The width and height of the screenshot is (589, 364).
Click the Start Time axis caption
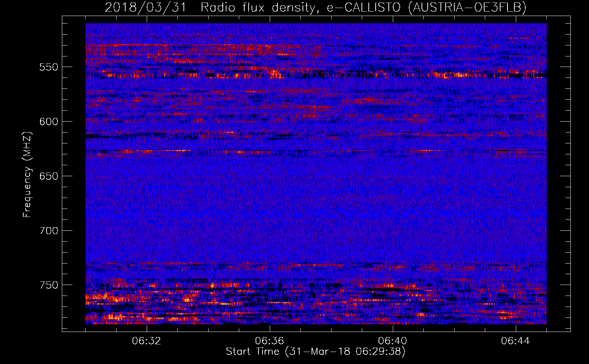click(316, 352)
